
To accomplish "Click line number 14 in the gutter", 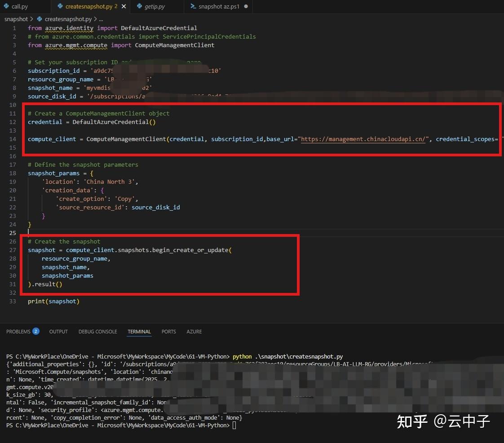I will coord(13,139).
